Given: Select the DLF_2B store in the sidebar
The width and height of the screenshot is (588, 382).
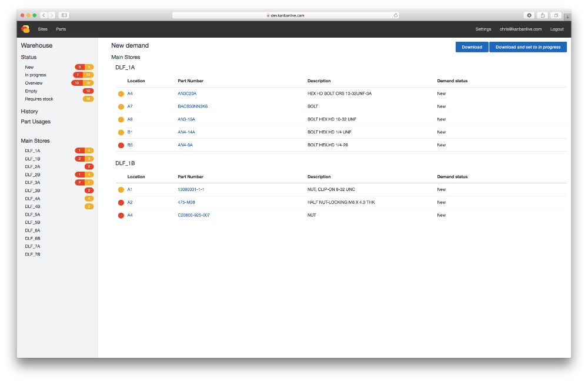Looking at the screenshot, I should [x=32, y=175].
